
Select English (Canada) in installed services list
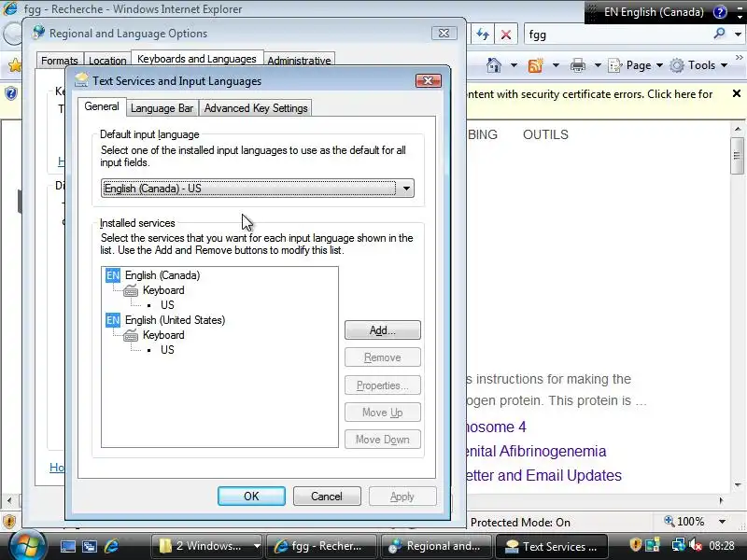tap(162, 275)
